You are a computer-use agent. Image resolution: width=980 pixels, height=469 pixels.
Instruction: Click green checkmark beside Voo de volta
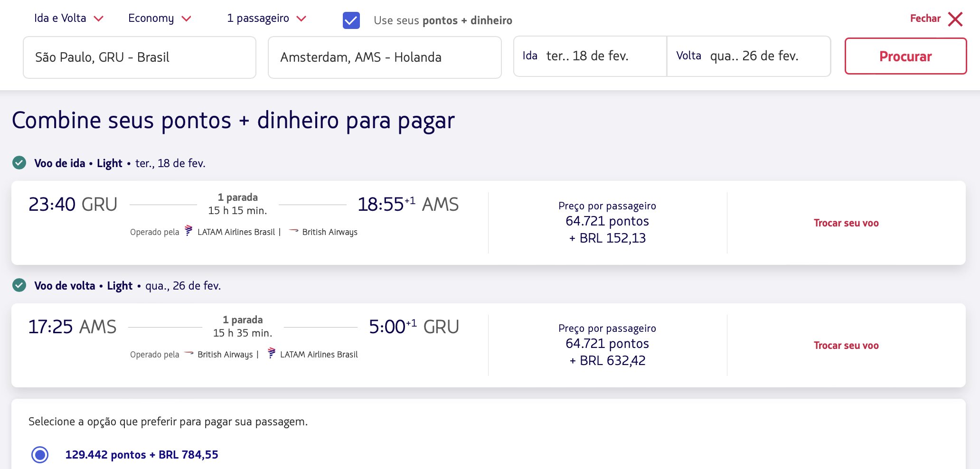pos(19,285)
